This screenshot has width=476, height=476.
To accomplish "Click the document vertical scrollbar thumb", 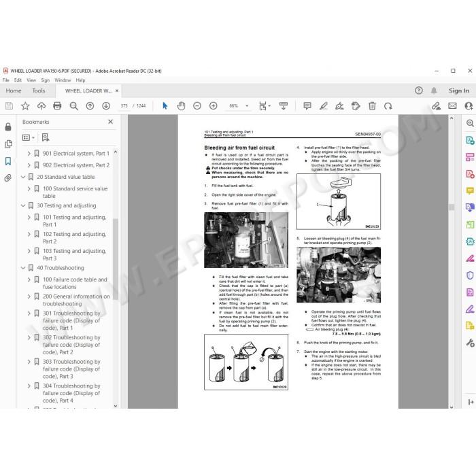I will 452,207.
